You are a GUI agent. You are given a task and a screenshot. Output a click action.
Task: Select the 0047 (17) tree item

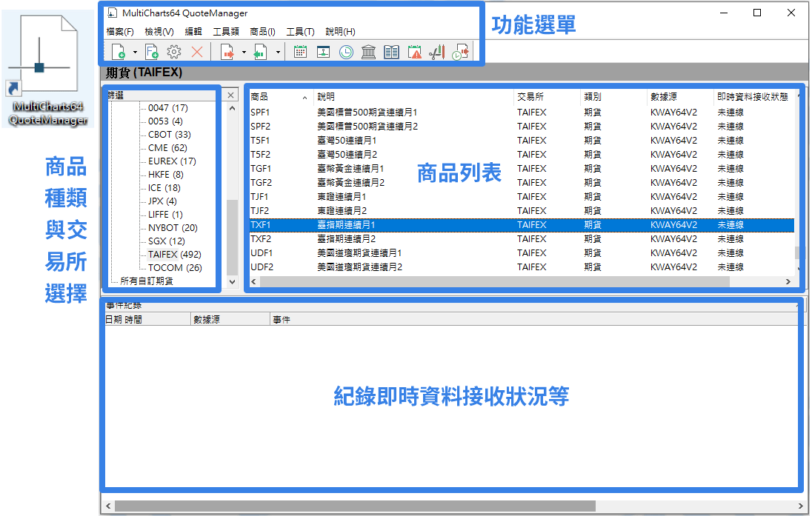click(x=167, y=107)
